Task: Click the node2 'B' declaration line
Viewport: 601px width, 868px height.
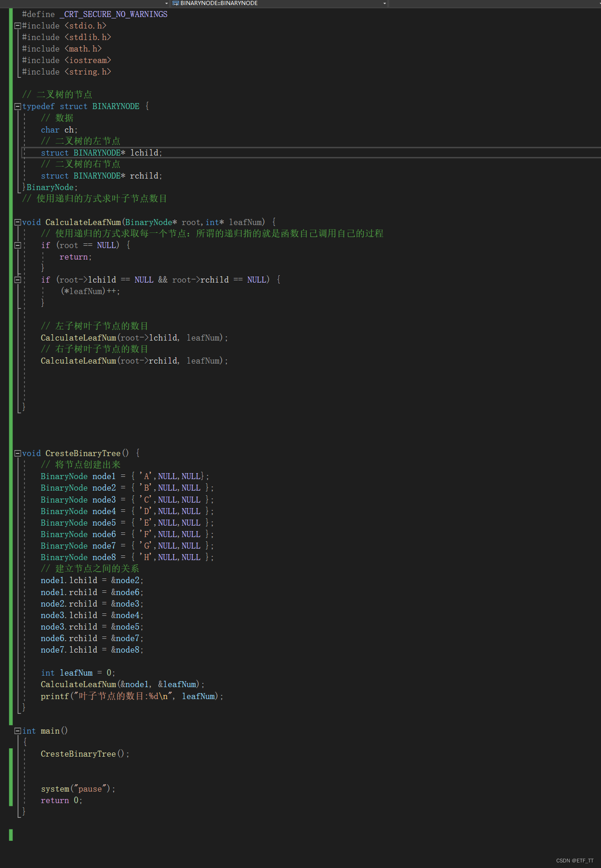Action: pos(127,488)
